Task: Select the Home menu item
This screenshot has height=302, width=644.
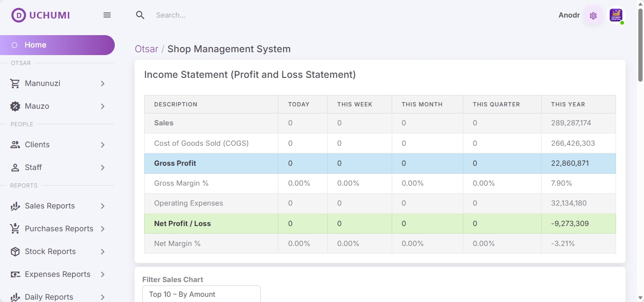Action: click(57, 45)
